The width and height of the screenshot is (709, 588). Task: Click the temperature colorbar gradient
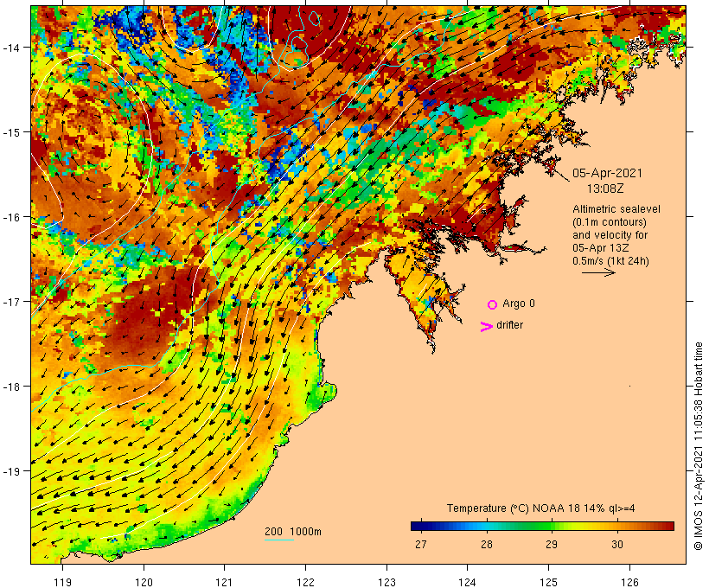542,526
